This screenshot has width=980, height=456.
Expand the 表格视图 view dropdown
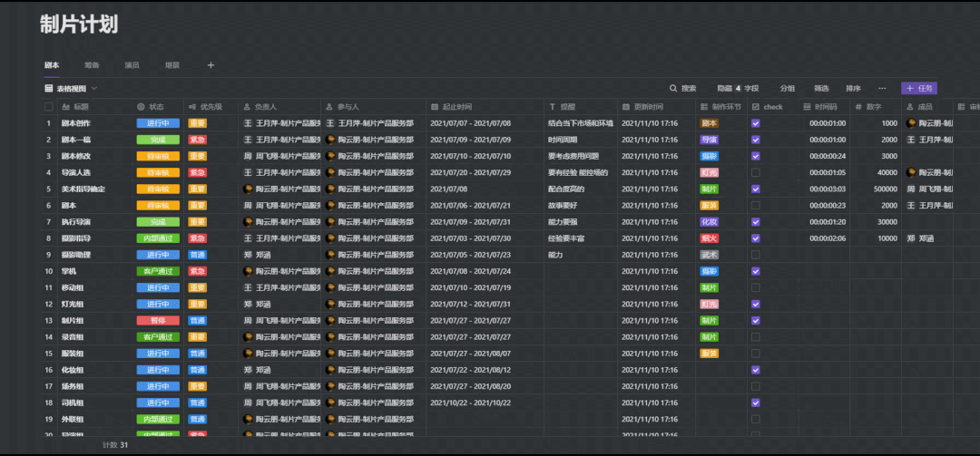point(94,89)
